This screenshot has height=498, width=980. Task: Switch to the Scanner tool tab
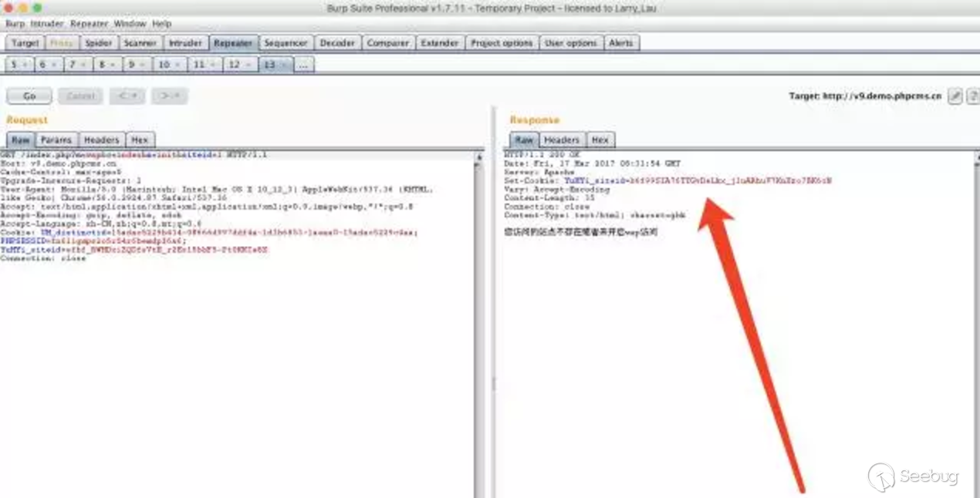(140, 43)
